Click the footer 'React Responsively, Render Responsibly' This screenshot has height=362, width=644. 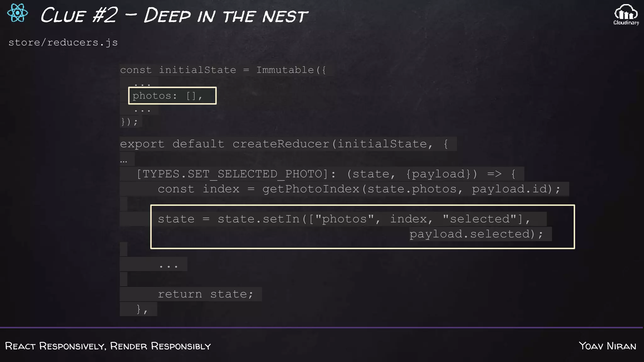tap(108, 346)
